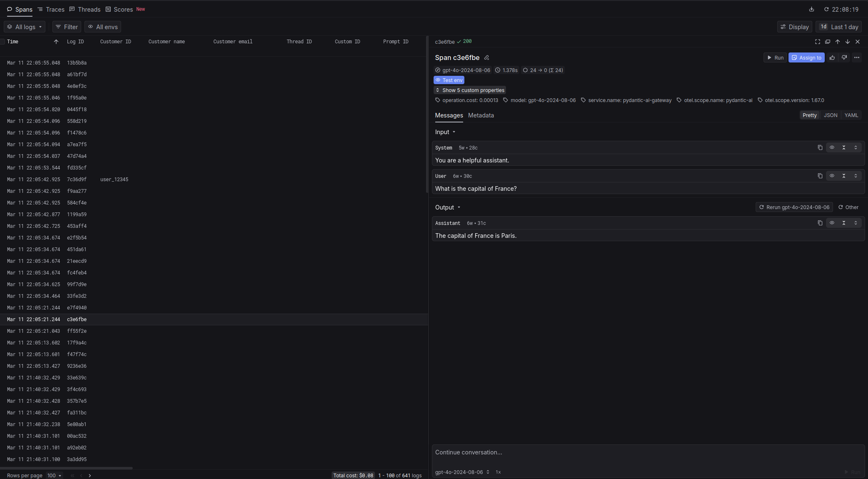The width and height of the screenshot is (868, 479).
Task: Switch to the Traces tab
Action: (x=51, y=10)
